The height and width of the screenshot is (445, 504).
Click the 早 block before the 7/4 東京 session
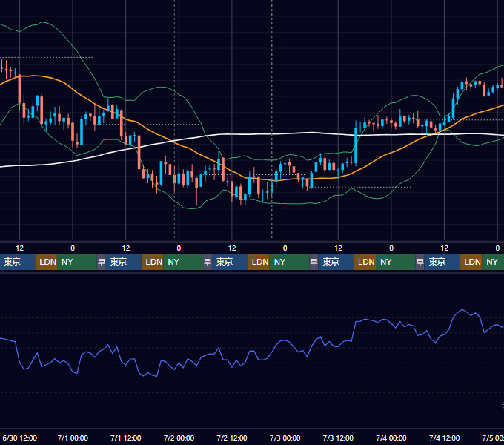[420, 262]
